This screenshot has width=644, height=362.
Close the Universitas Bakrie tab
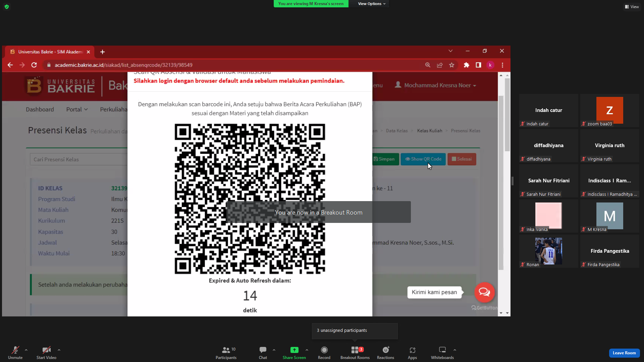[x=88, y=52]
